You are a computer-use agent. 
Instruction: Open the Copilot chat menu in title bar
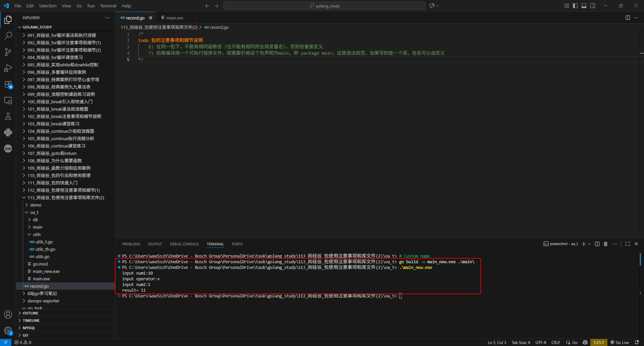(434, 6)
